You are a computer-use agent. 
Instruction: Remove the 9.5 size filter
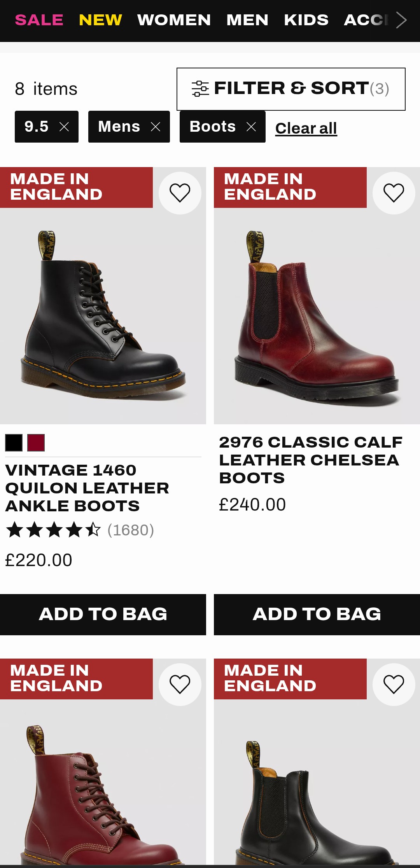(x=64, y=127)
